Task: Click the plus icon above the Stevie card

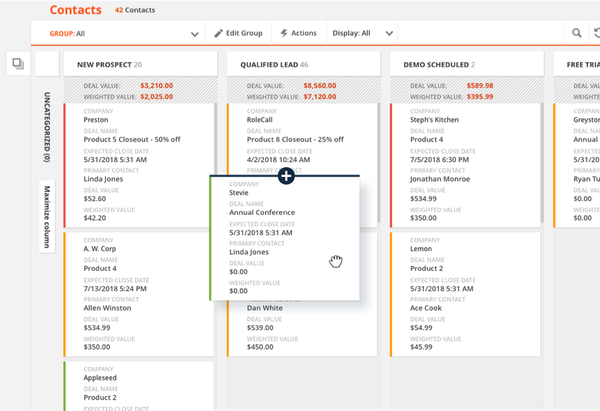Action: [286, 176]
